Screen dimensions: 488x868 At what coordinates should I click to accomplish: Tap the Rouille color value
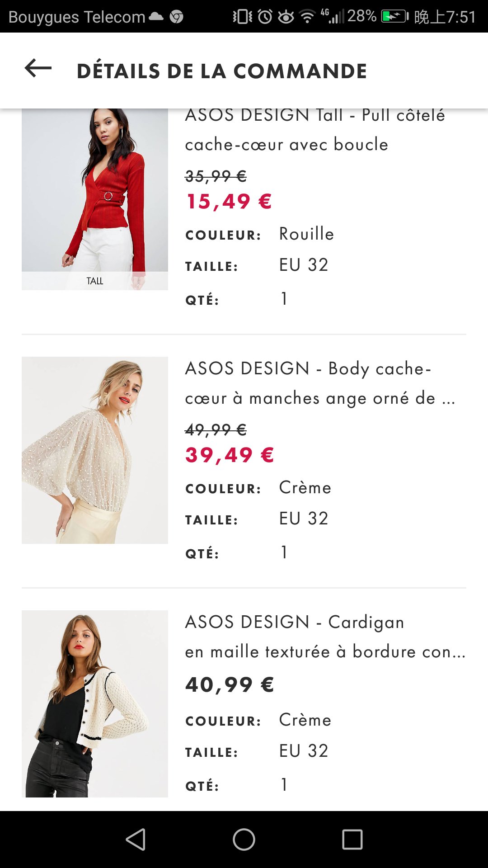tap(307, 234)
